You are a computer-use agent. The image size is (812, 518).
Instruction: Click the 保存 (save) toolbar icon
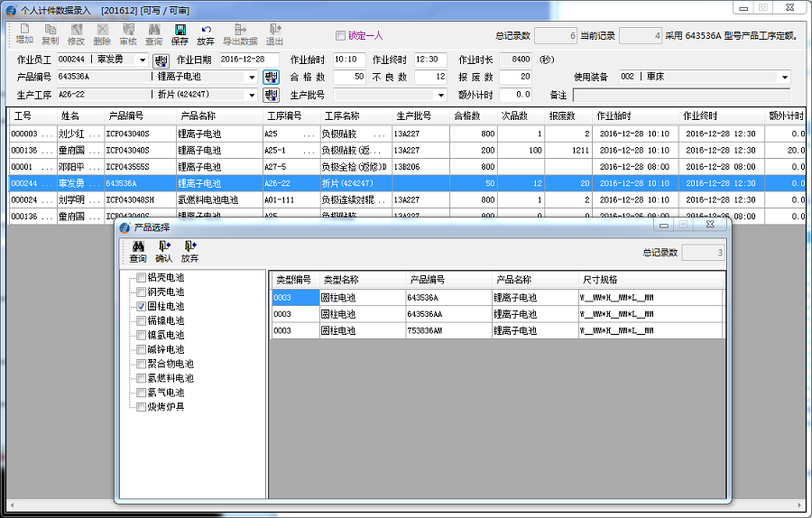[180, 35]
